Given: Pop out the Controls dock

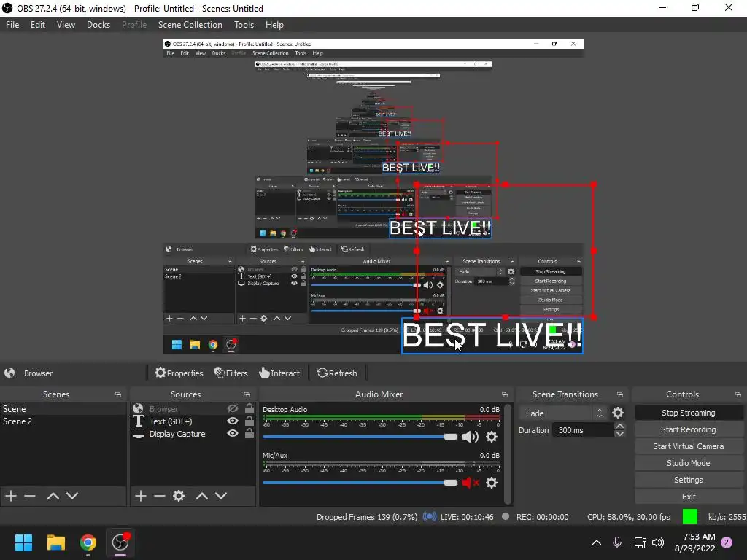Looking at the screenshot, I should [738, 394].
